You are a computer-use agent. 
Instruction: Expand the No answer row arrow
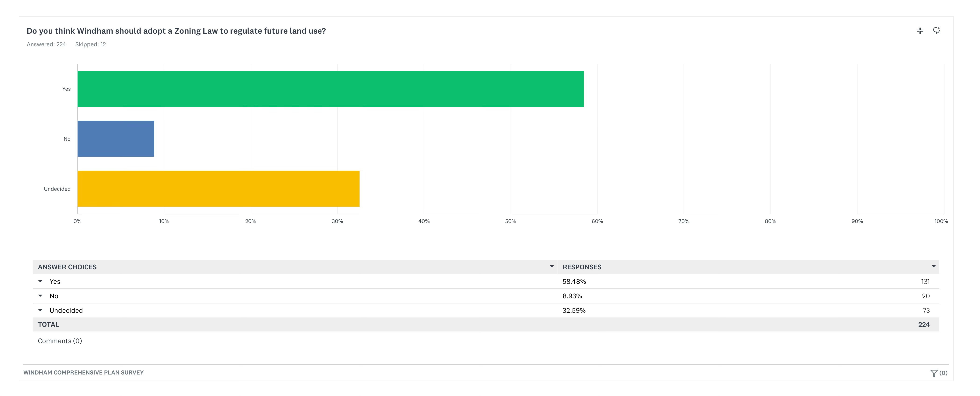[40, 296]
